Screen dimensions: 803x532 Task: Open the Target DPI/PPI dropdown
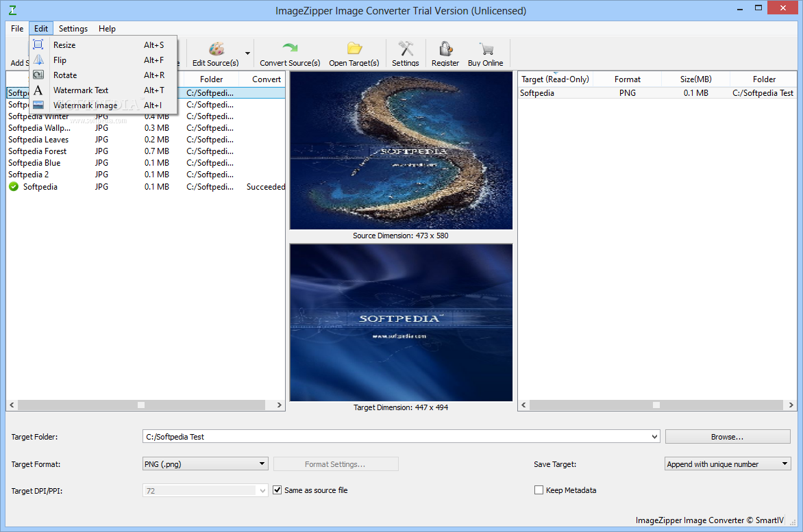pyautogui.click(x=262, y=490)
